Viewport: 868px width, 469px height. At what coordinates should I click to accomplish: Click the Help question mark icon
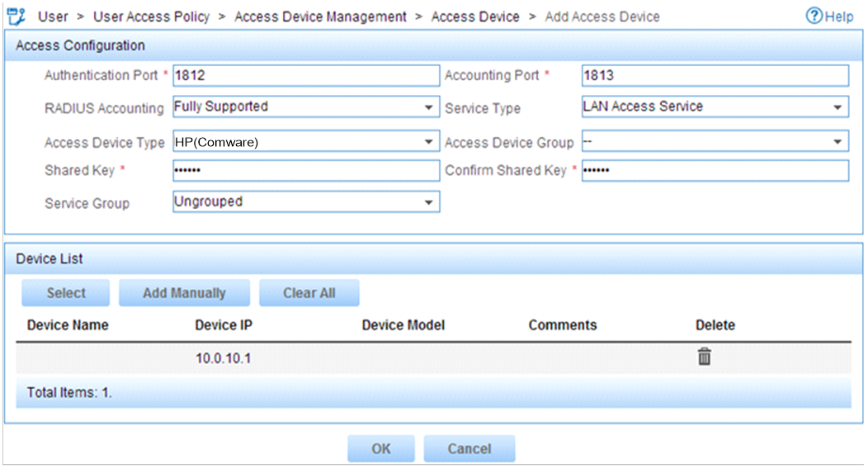click(814, 16)
